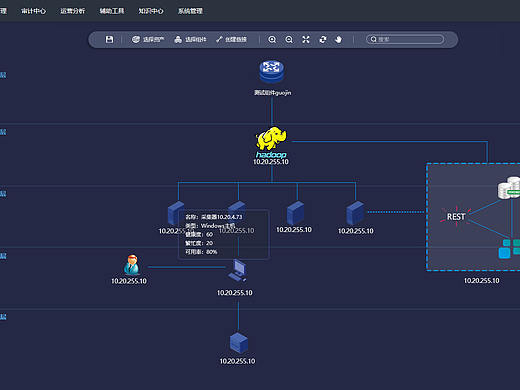Click the Hadoop node's 10.20.255.10 label

click(x=271, y=162)
